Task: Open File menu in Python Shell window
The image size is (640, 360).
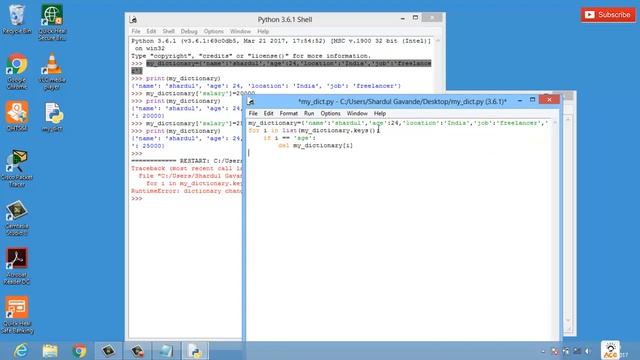Action: pos(136,31)
